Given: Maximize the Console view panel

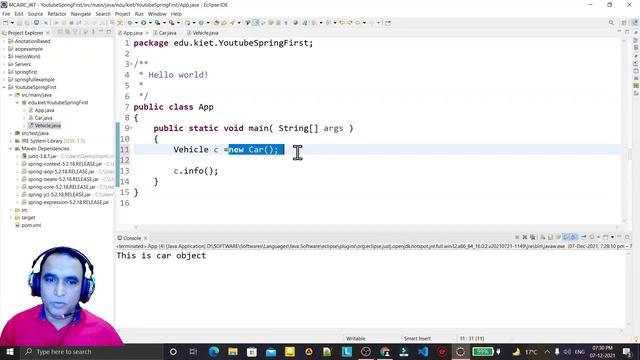Looking at the screenshot, I should tap(627, 237).
